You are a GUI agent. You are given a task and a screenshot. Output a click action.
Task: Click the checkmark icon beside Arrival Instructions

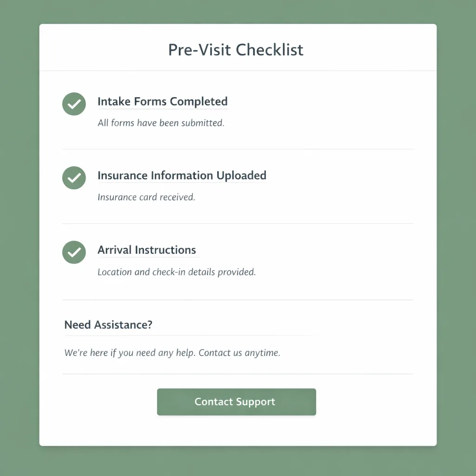click(x=74, y=252)
